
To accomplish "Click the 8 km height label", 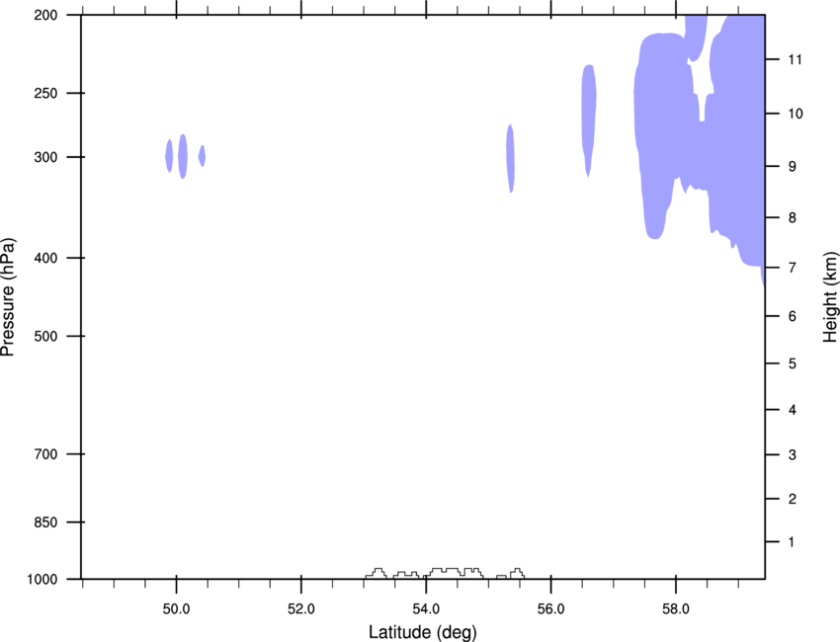I will [793, 218].
